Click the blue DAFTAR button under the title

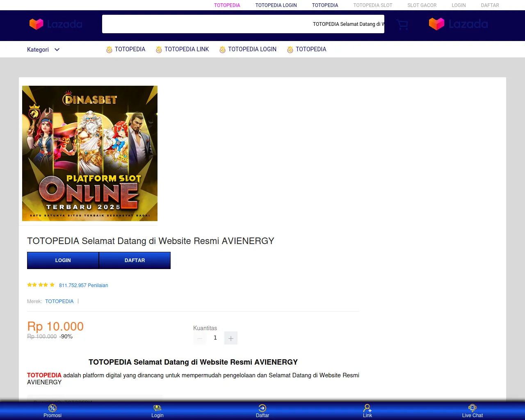tap(135, 260)
